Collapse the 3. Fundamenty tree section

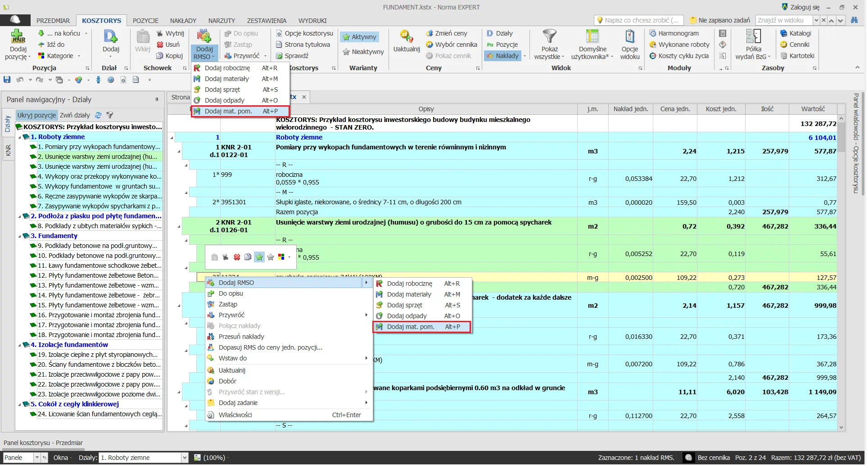[x=19, y=236]
